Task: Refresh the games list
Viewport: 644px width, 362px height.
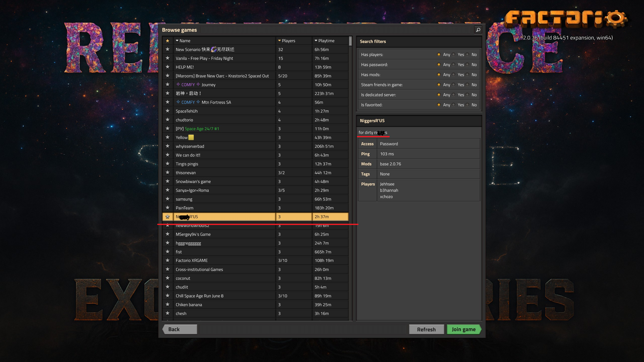Action: click(x=426, y=329)
